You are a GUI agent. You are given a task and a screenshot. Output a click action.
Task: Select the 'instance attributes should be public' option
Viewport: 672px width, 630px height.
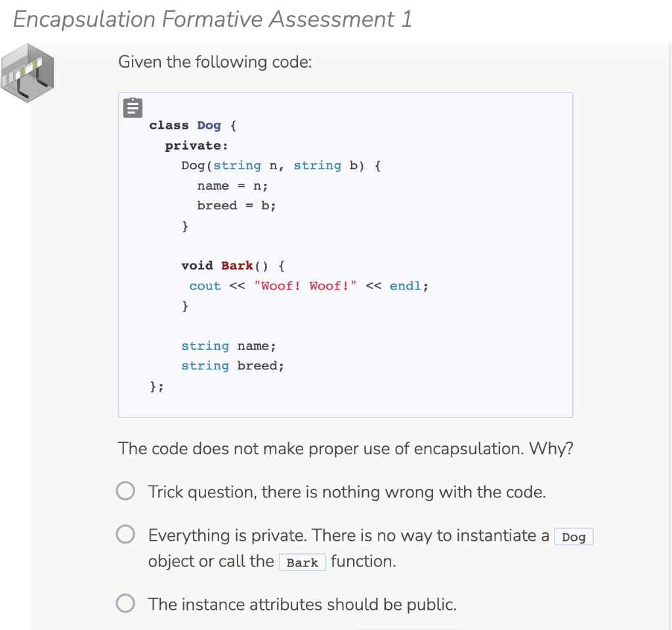point(125,603)
